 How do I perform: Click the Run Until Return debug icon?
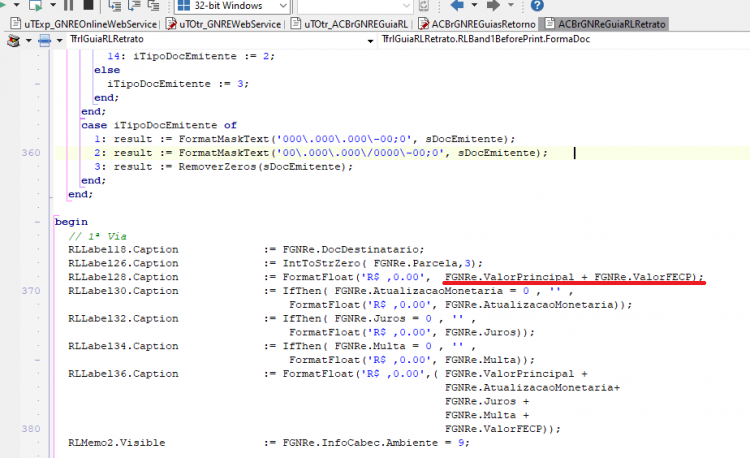point(153,5)
